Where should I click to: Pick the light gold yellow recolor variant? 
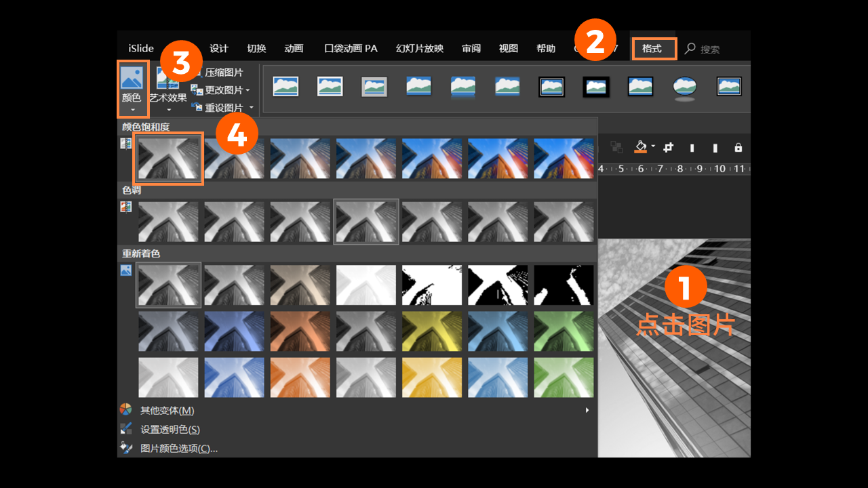point(432,378)
